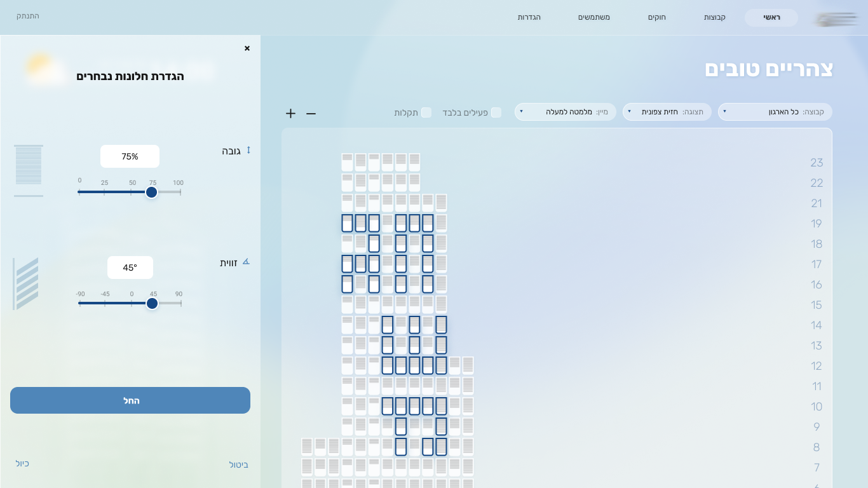Toggle the פעילים בלבד checkbox
The image size is (868, 488).
(496, 112)
